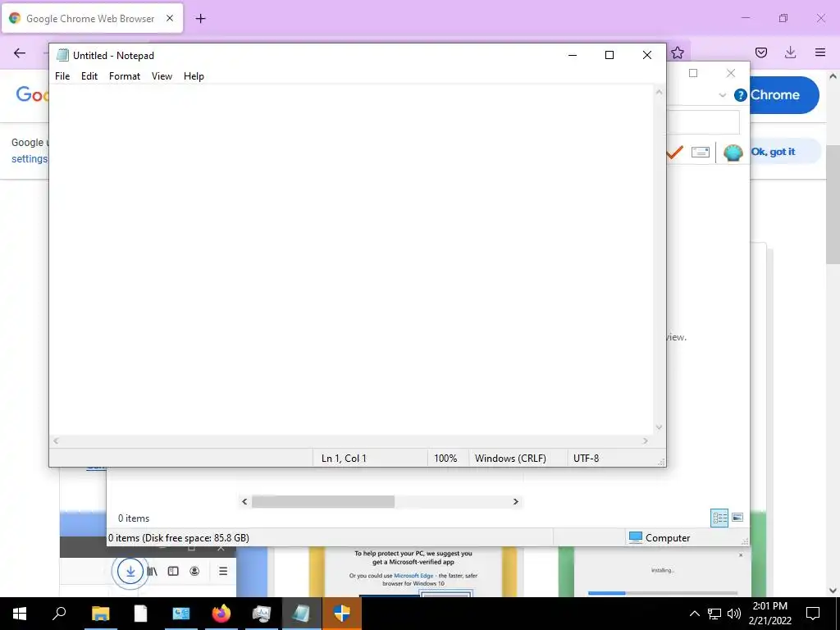Open the File menu in Notepad

pyautogui.click(x=62, y=76)
